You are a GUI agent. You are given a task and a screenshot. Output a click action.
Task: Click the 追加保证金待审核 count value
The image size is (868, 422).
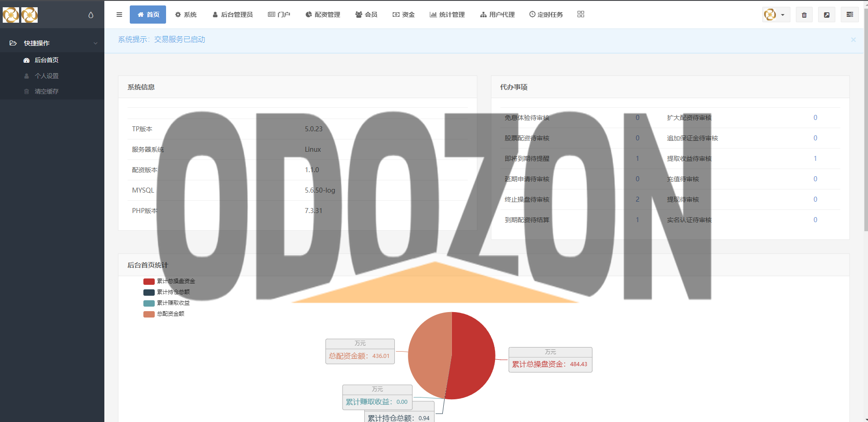(815, 138)
